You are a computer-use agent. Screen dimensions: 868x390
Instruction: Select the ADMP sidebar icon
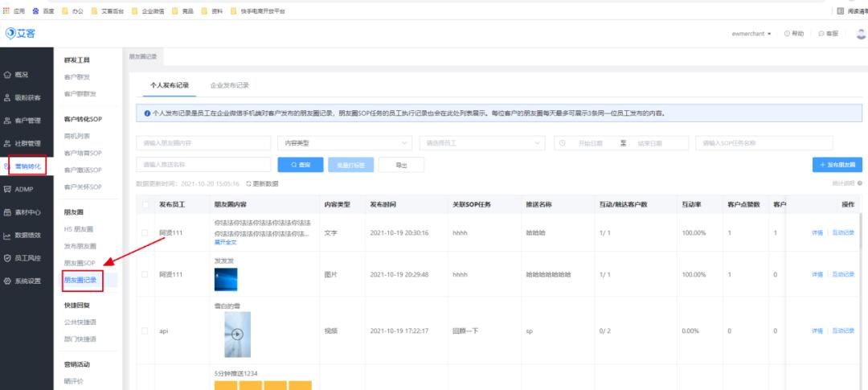point(8,189)
